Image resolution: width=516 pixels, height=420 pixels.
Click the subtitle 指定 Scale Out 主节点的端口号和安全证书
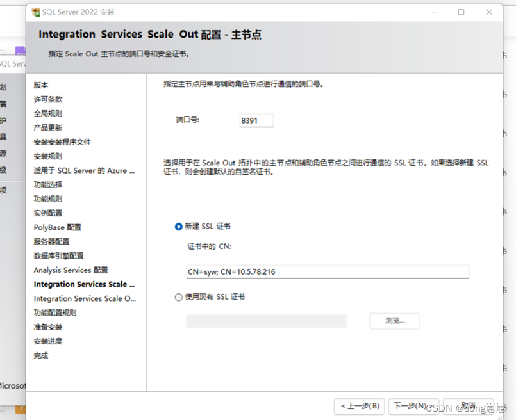pyautogui.click(x=119, y=54)
